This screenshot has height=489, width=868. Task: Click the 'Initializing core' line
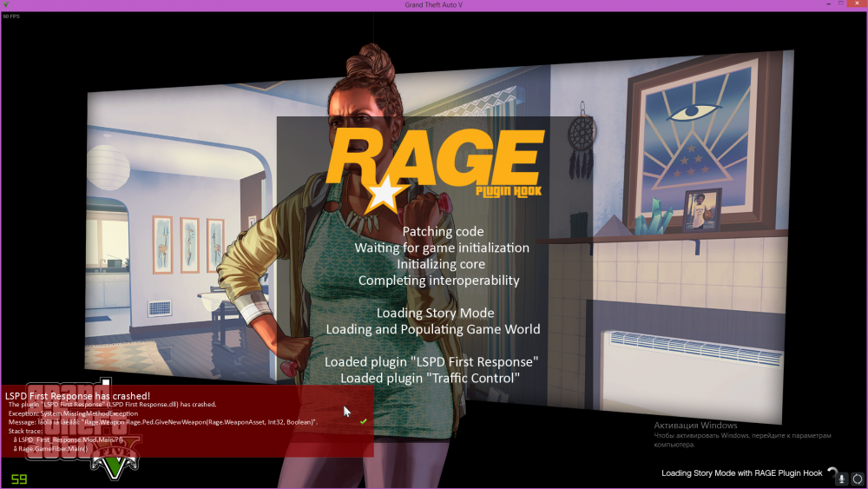(441, 264)
